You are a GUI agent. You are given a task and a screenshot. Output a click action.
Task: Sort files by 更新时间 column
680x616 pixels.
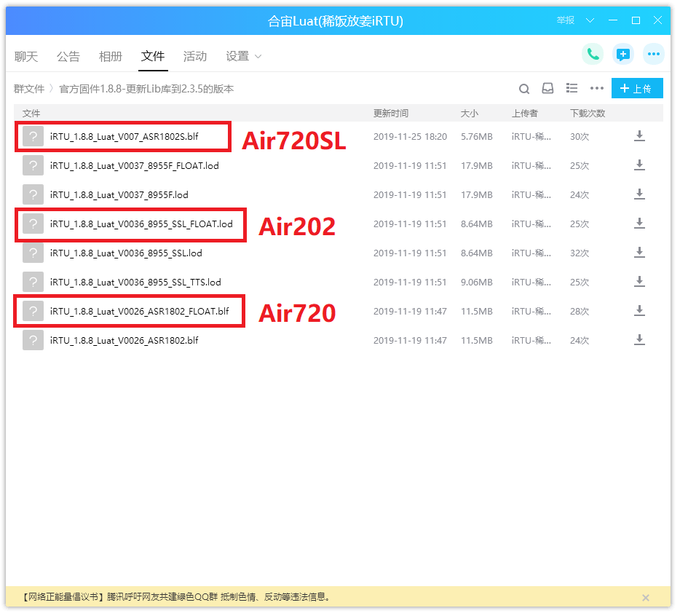coord(391,113)
